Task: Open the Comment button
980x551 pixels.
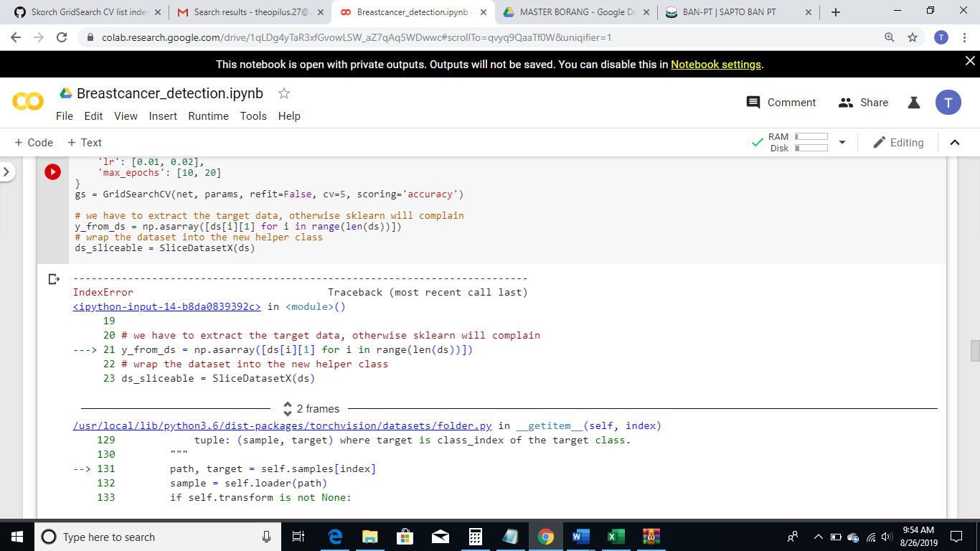Action: pyautogui.click(x=781, y=103)
